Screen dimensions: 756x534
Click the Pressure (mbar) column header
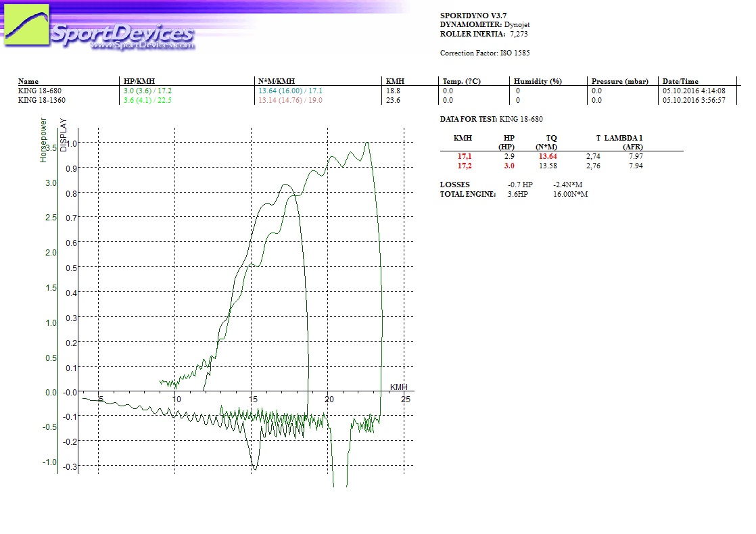coord(620,81)
